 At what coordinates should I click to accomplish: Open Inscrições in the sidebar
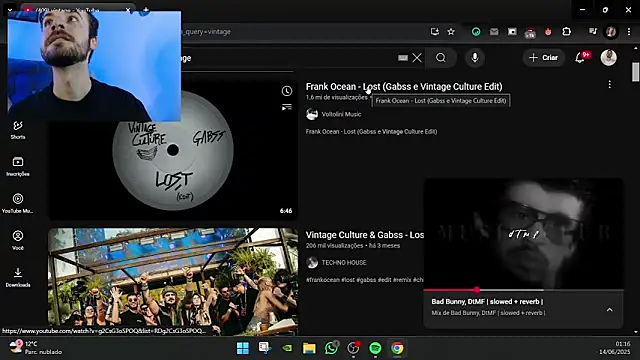[18, 167]
